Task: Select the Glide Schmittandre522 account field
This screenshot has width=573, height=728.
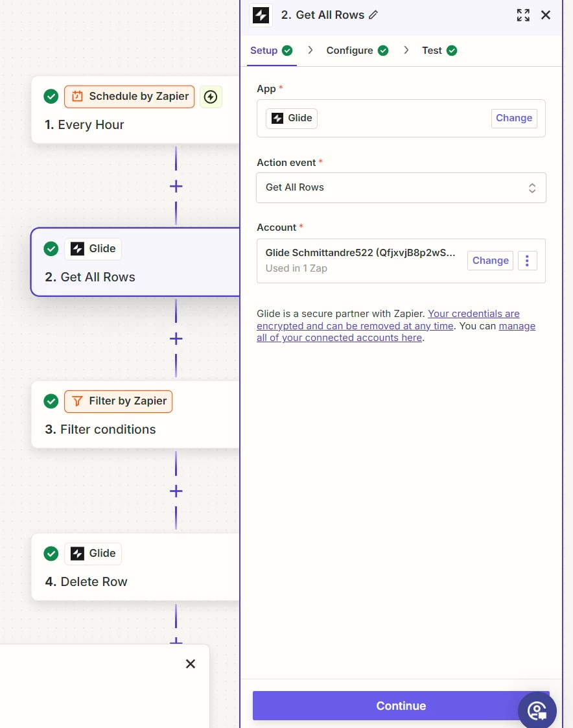Action: (x=401, y=261)
